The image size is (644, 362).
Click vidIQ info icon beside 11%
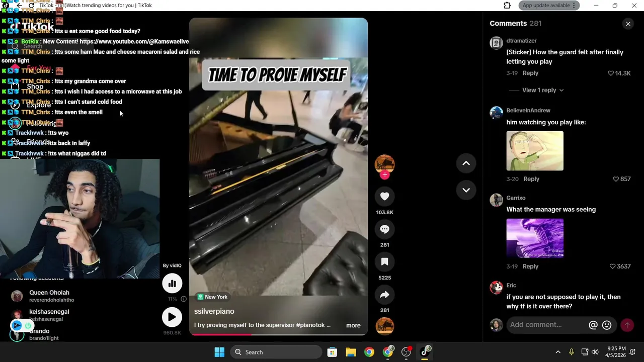(x=184, y=299)
